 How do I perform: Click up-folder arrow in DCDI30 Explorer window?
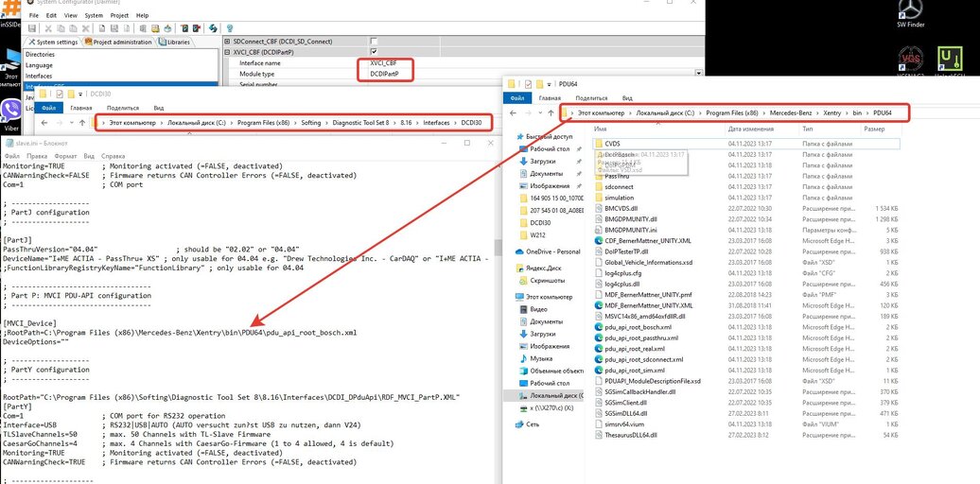[82, 123]
